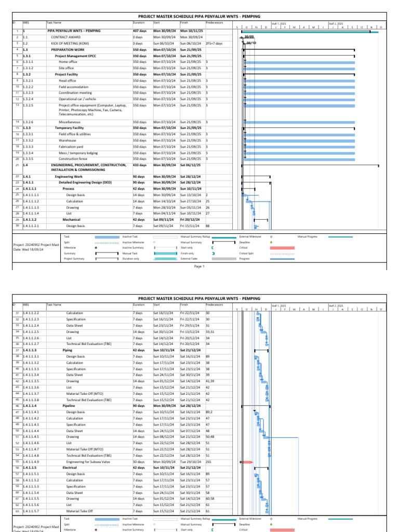The height and width of the screenshot is (532, 399).
Task: Click the Project Management EPCC task name
Action: (x=75, y=56)
